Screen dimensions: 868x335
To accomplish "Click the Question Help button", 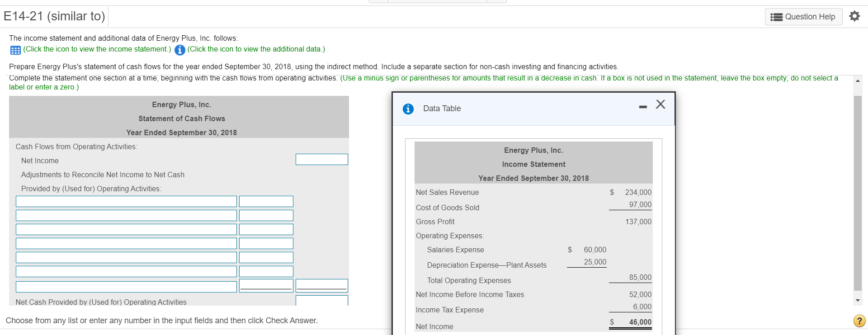I will tap(803, 17).
